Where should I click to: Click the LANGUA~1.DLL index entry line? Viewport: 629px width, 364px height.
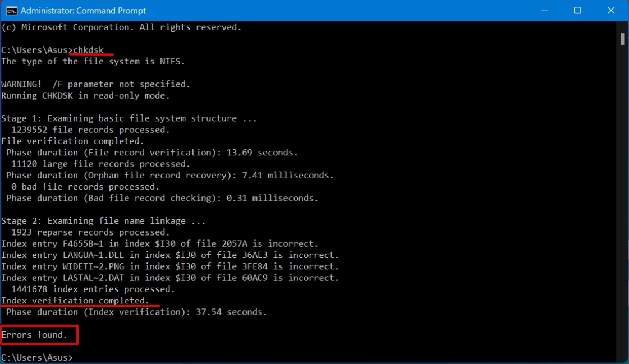tap(170, 255)
